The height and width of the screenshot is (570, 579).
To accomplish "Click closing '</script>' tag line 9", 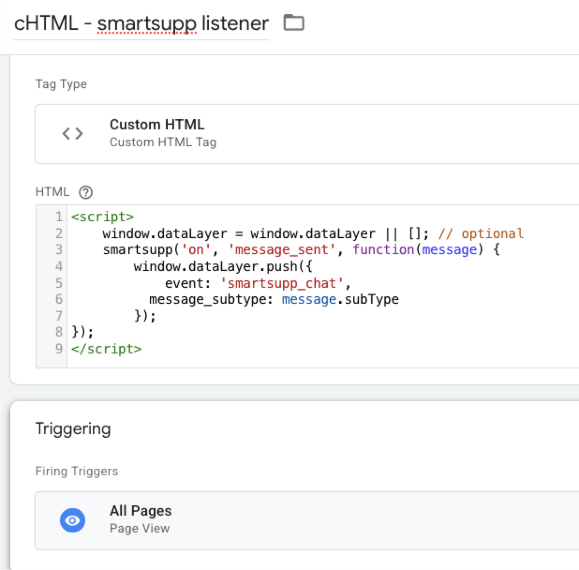I will coord(106,349).
